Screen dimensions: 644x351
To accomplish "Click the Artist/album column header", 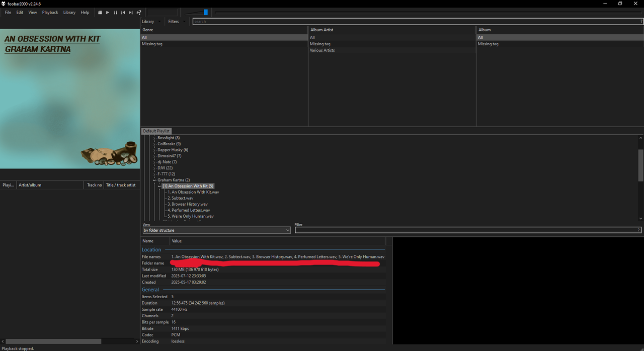I will (50, 185).
